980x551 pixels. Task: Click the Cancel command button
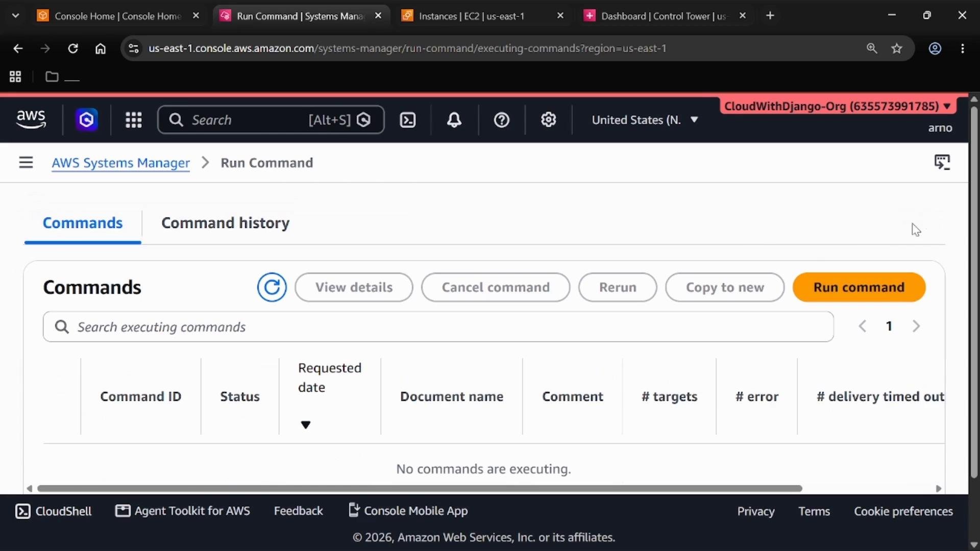(x=496, y=287)
